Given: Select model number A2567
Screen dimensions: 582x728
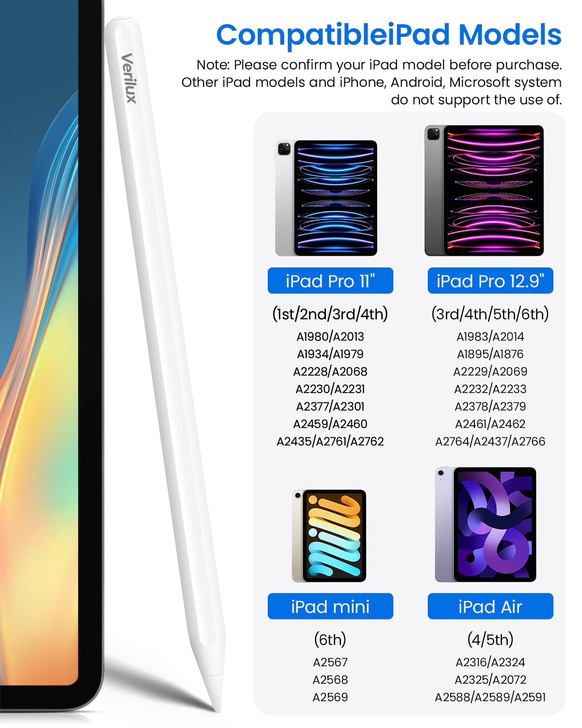Looking at the screenshot, I should (x=330, y=662).
